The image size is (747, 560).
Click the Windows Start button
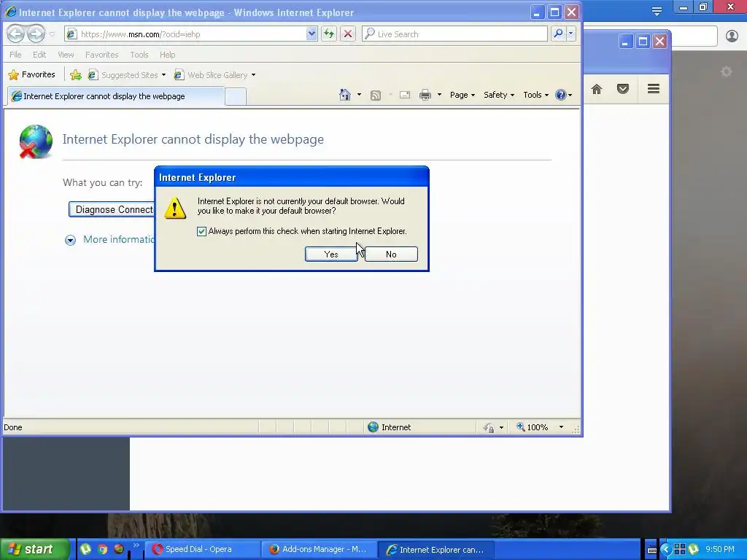[34, 549]
